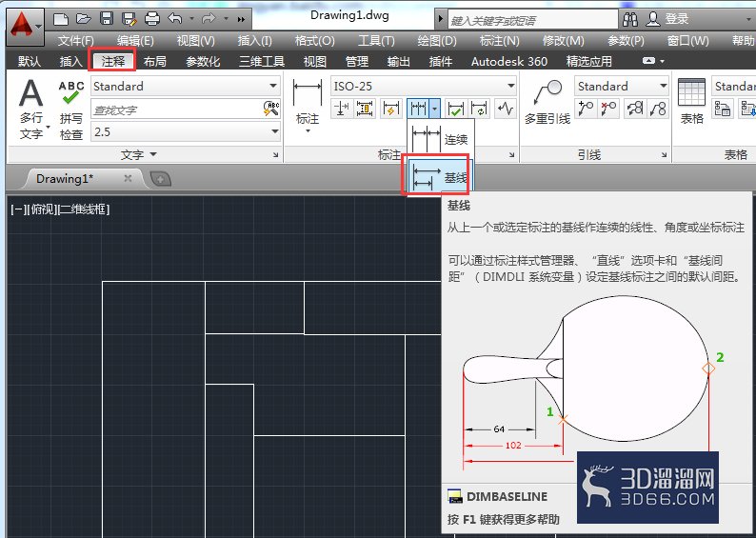The width and height of the screenshot is (756, 538).
Task: Select the dimension update icon
Action: click(480, 109)
